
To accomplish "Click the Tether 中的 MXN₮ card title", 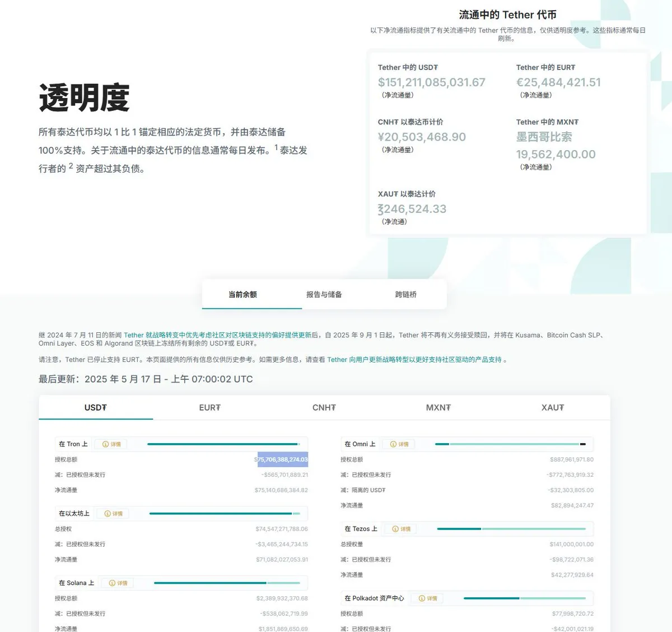I will (x=547, y=122).
